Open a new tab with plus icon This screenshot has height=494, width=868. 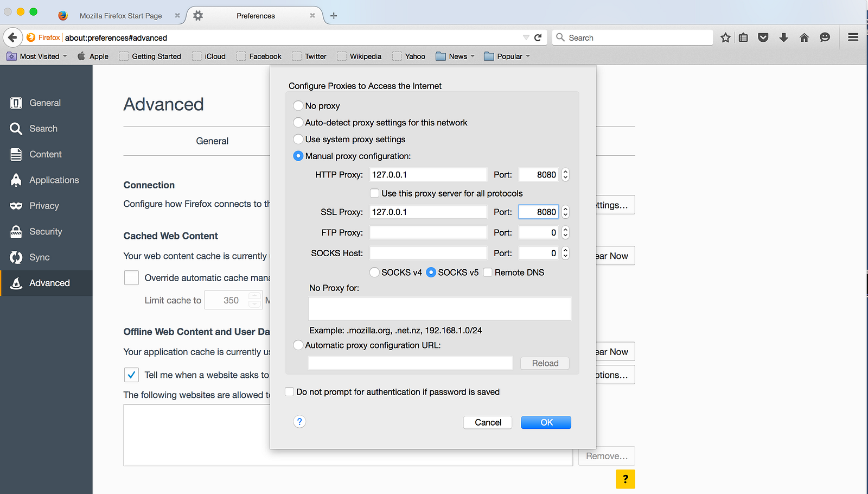click(x=334, y=16)
